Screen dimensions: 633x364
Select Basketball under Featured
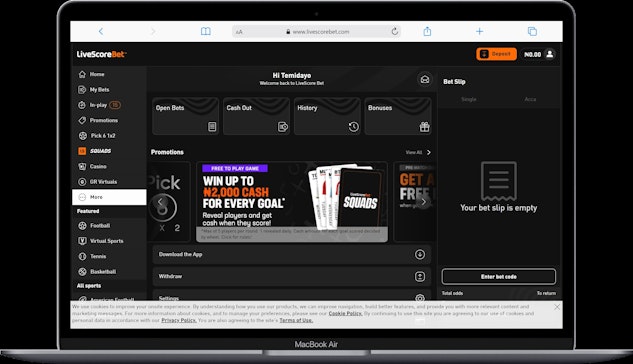[x=103, y=272]
